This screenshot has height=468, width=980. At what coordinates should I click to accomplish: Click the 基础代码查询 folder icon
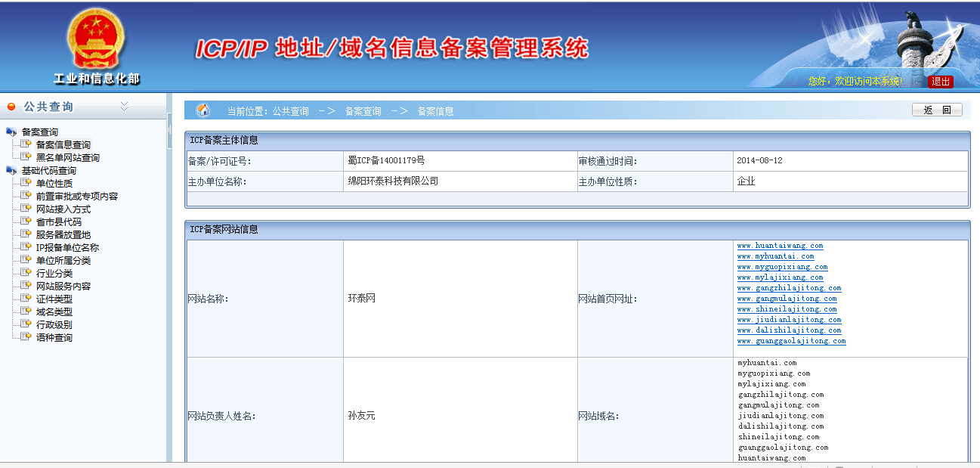(11, 170)
